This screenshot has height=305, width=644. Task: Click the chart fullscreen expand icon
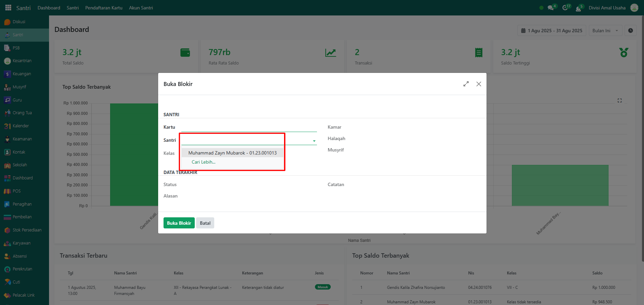tap(619, 100)
